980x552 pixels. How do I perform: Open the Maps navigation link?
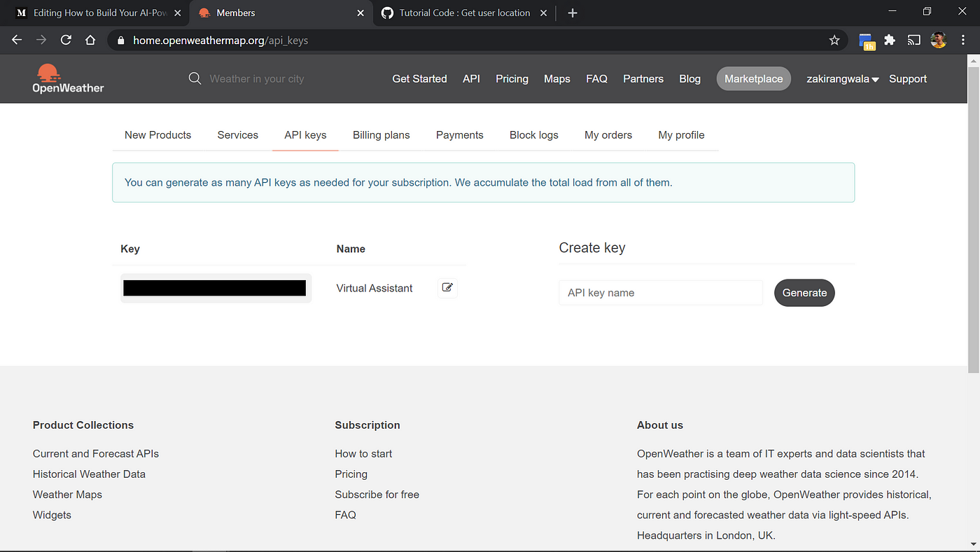pyautogui.click(x=557, y=78)
